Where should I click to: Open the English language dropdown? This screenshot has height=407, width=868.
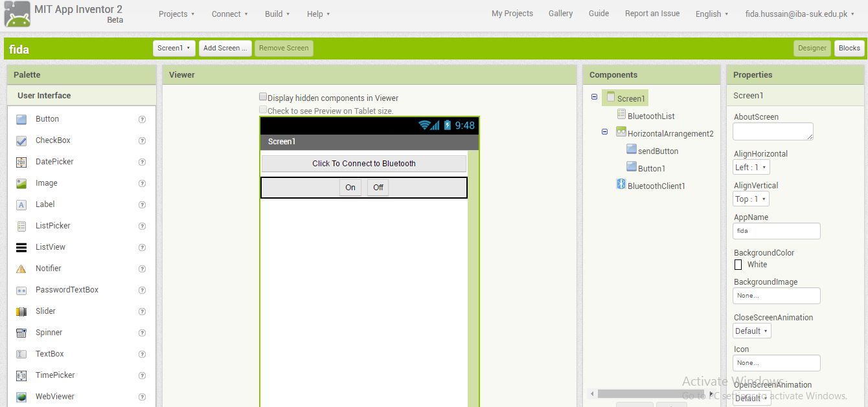pos(712,14)
